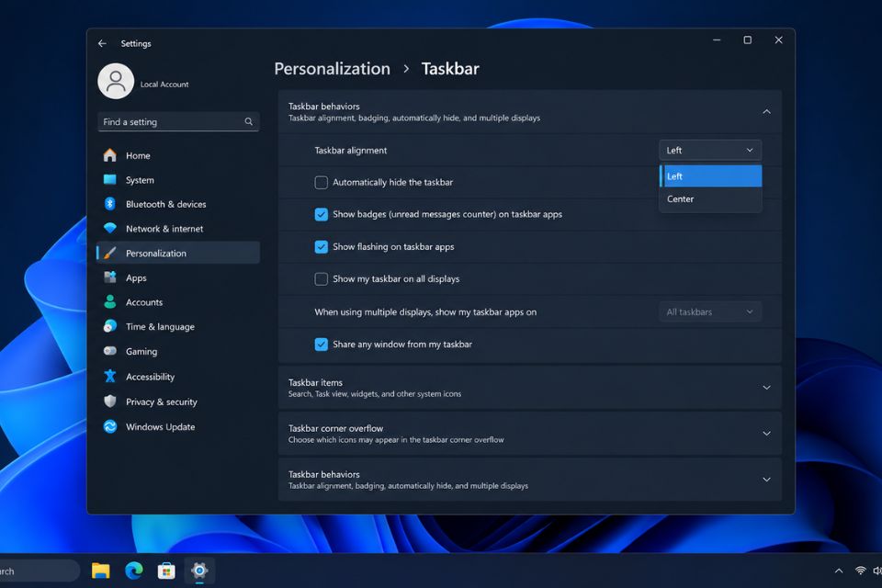Click the taskbar search box

click(x=40, y=571)
